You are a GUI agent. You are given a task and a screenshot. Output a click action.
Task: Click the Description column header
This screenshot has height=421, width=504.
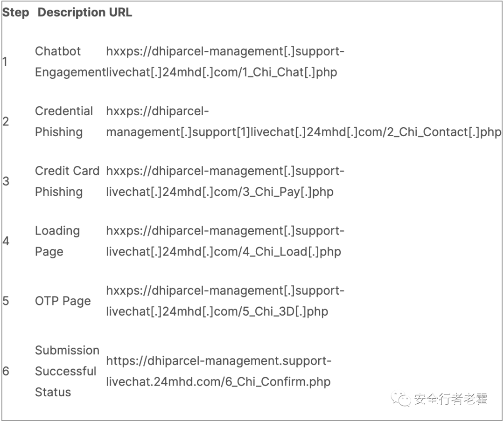click(71, 13)
